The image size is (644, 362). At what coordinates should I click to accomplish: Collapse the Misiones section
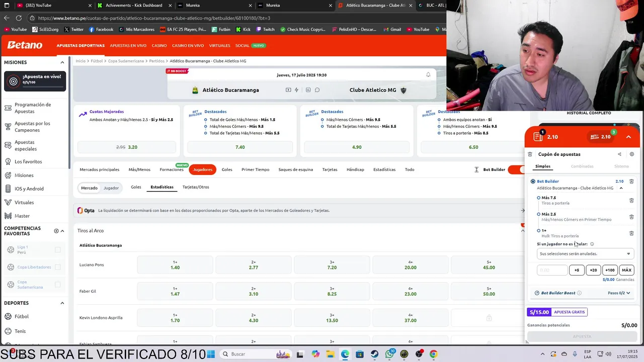point(62,62)
